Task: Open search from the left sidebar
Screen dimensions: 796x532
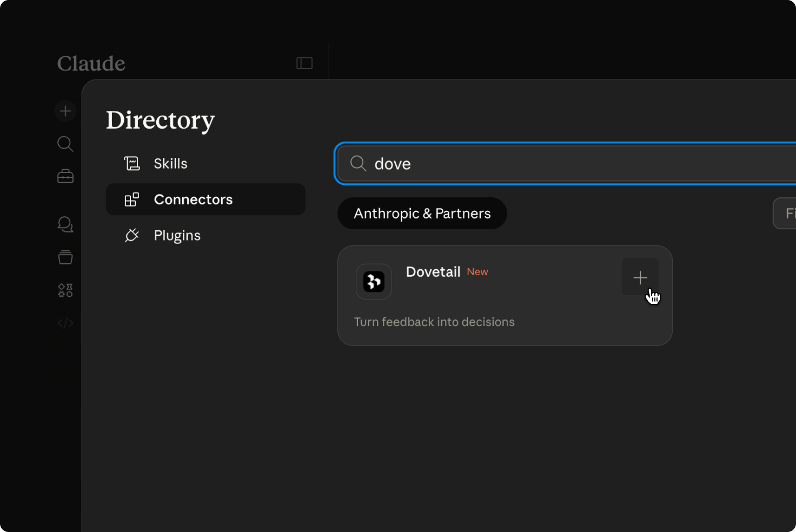Action: click(x=65, y=144)
